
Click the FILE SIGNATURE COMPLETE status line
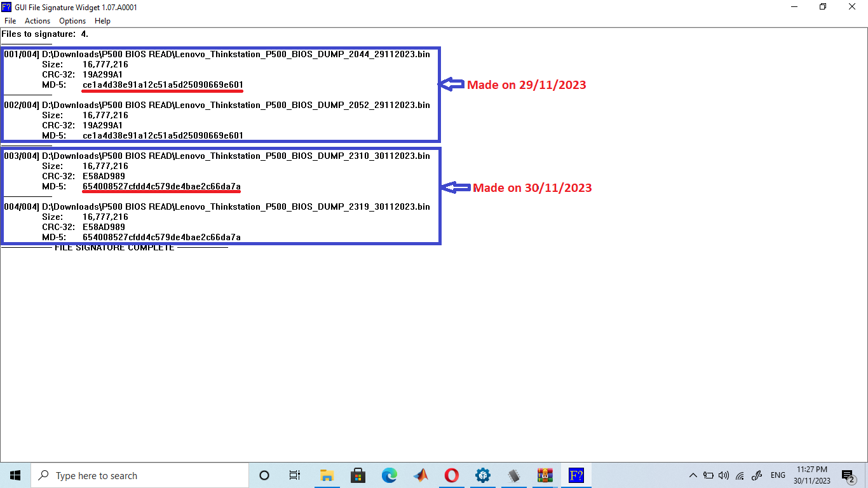click(x=114, y=247)
